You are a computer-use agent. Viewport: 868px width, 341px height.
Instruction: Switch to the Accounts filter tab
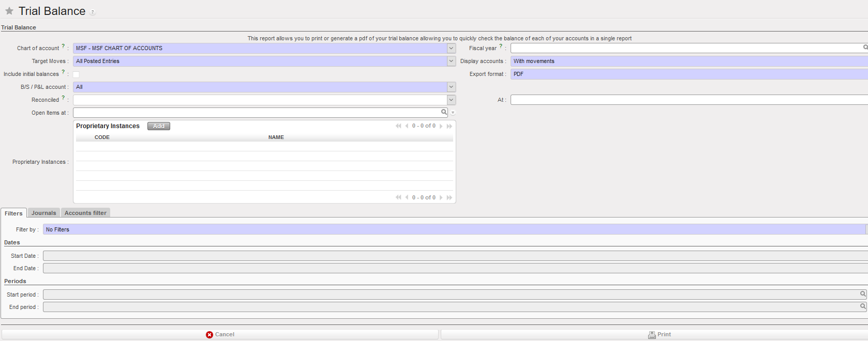point(85,213)
